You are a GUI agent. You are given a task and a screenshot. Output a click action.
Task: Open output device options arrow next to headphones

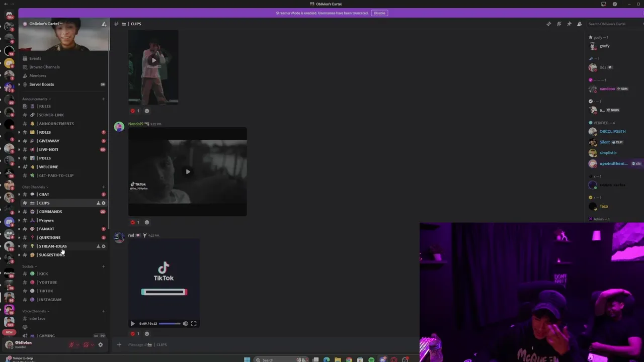(x=92, y=344)
